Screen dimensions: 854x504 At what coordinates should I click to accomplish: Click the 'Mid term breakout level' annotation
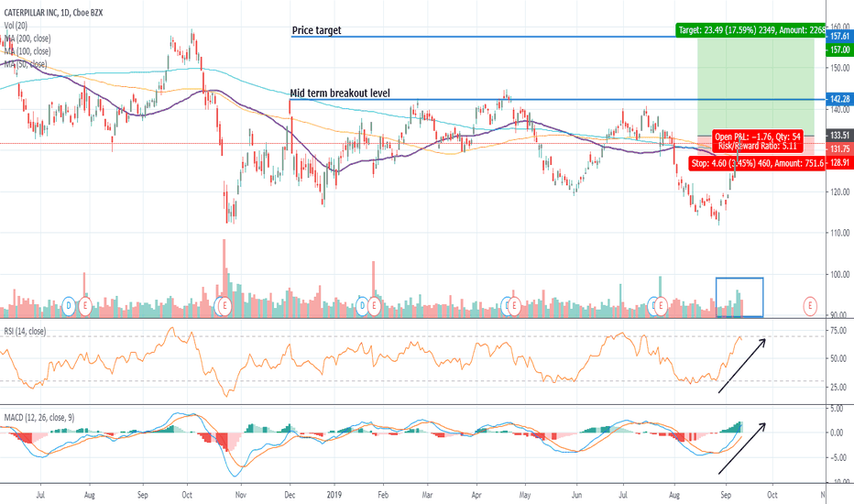(340, 93)
